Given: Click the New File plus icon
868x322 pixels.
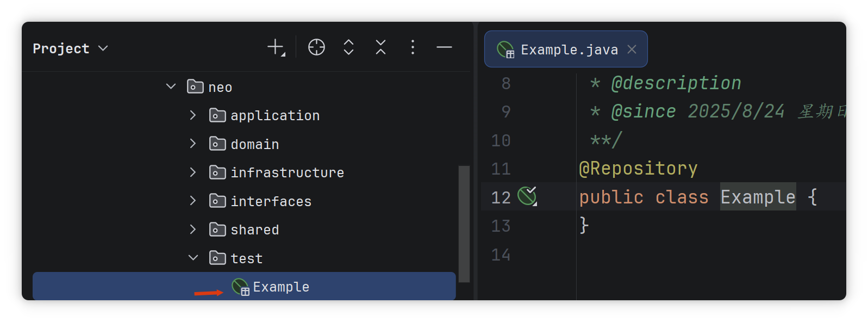Looking at the screenshot, I should [276, 48].
